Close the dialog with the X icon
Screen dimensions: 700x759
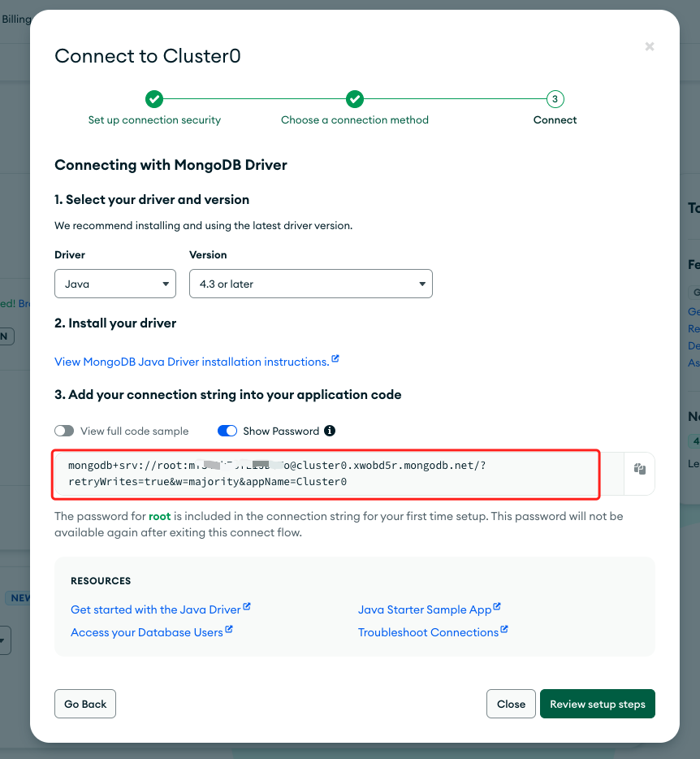tap(649, 47)
